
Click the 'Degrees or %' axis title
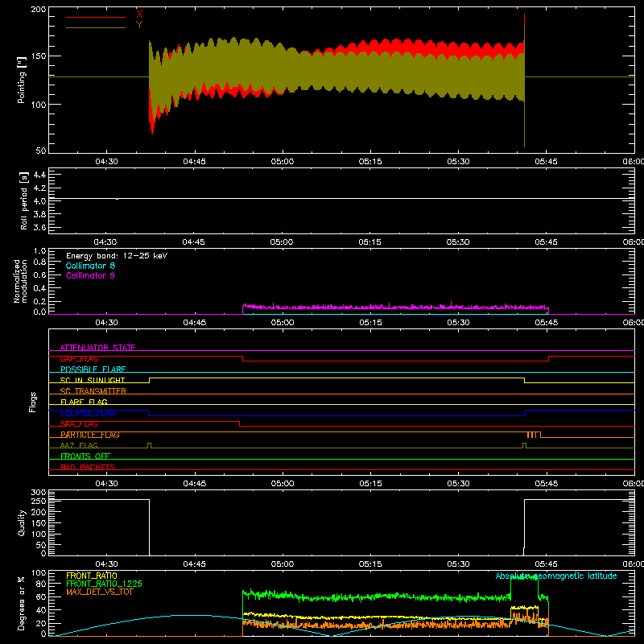22,603
